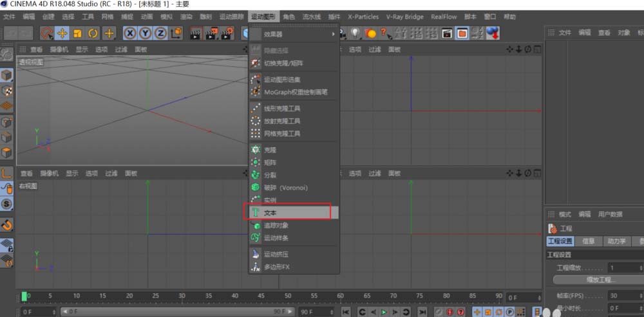Expand the 效果器 submenu
Image resolution: width=644 pixels, height=317 pixels.
coord(294,35)
